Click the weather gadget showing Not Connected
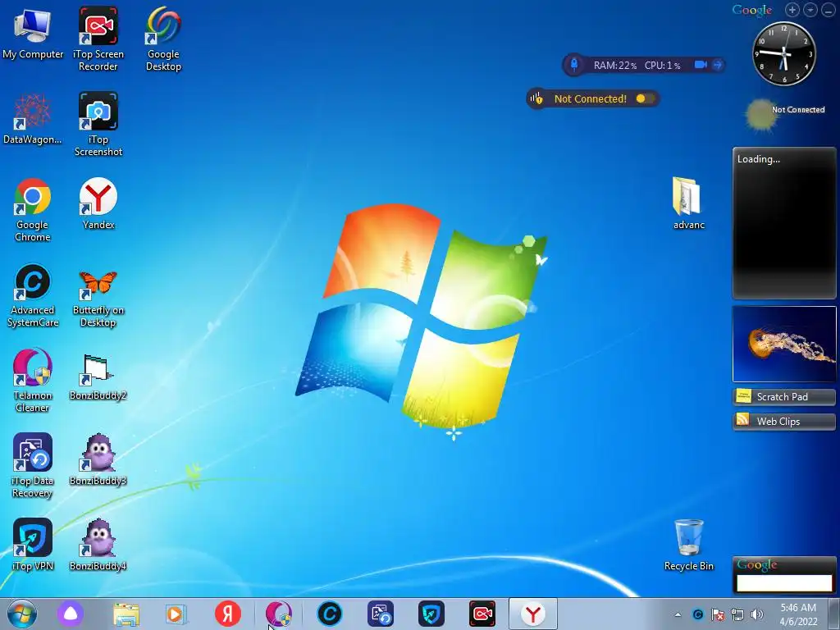This screenshot has height=630, width=840. point(784,114)
